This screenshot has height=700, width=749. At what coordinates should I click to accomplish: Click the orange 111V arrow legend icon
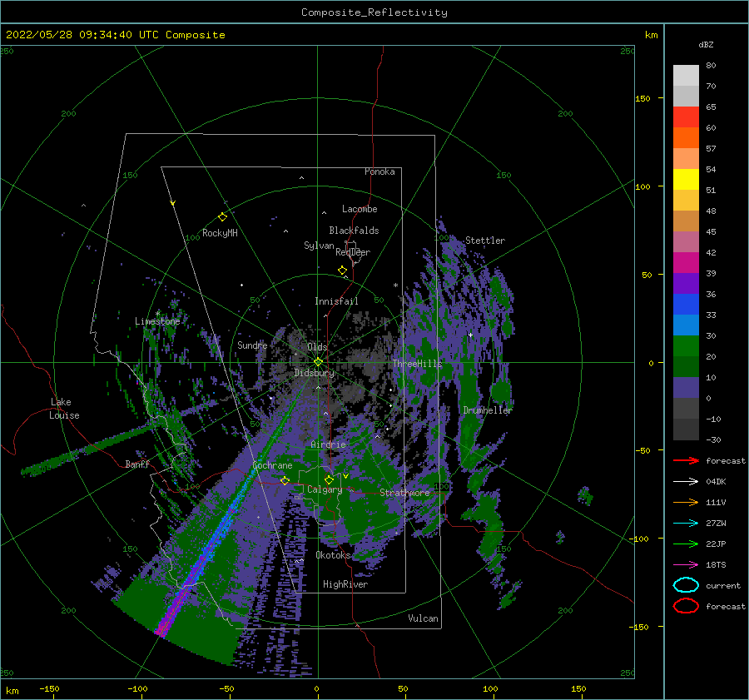tap(686, 502)
